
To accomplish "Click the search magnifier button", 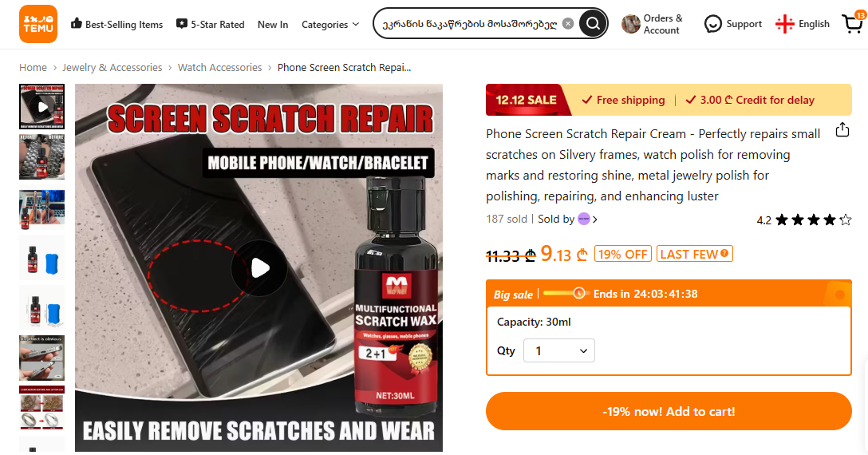I will (593, 23).
